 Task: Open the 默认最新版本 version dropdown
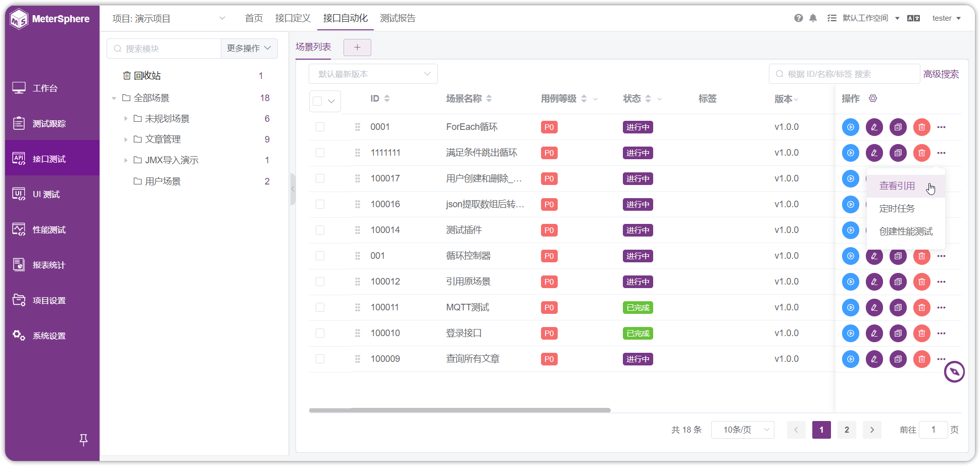373,74
